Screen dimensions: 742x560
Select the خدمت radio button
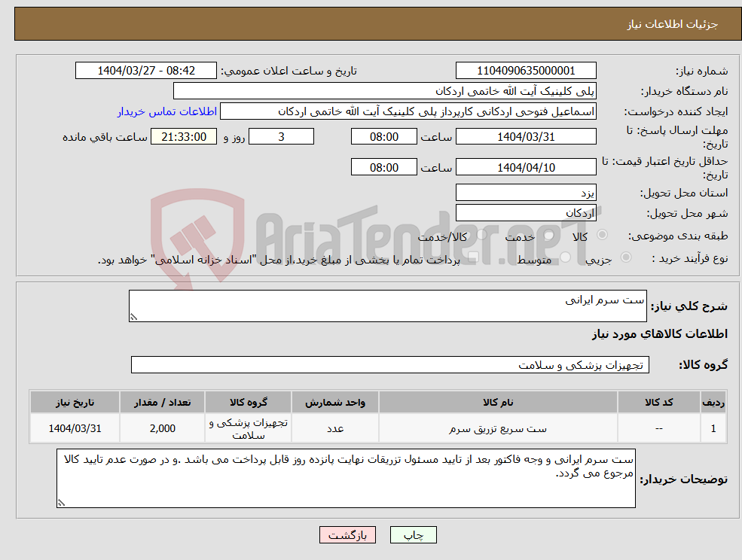click(x=549, y=235)
